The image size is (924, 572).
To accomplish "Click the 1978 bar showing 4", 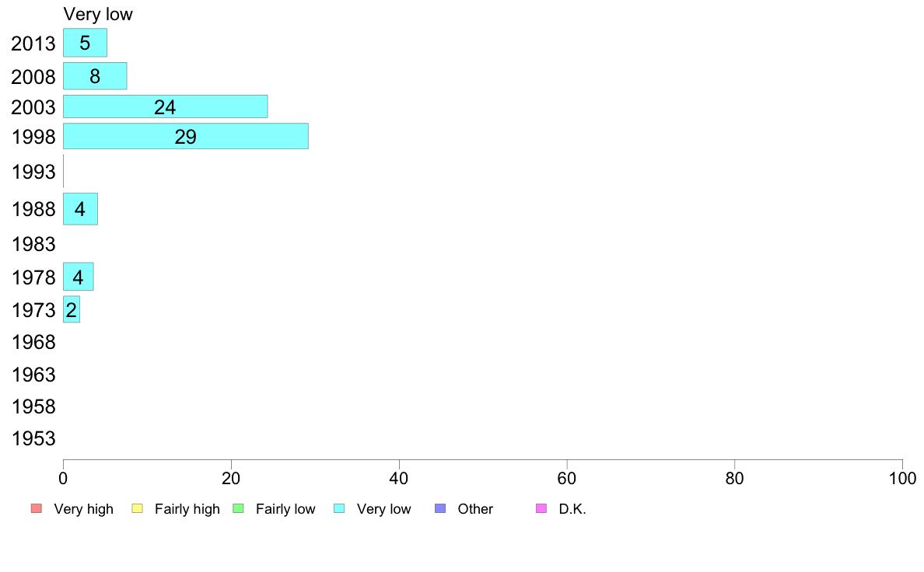I will (78, 276).
